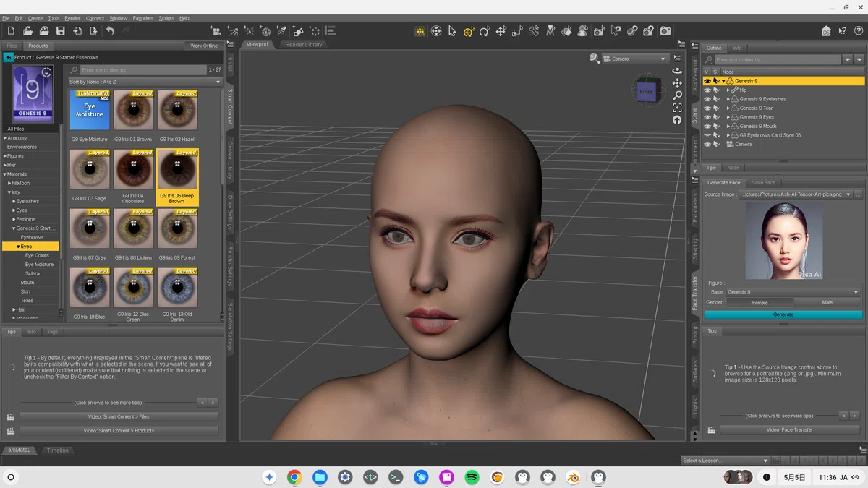Image resolution: width=868 pixels, height=488 pixels.
Task: Toggle selectability arrow for Genesis 9 Eyes
Action: click(x=717, y=117)
